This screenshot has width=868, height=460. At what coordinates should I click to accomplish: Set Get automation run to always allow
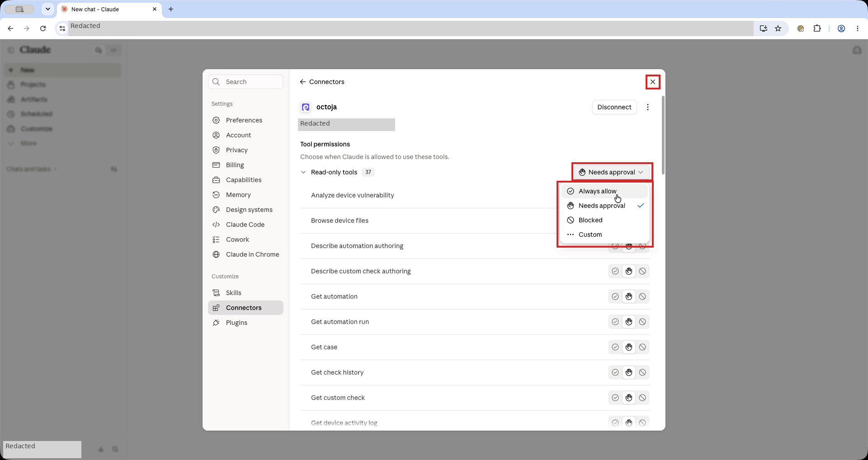(615, 322)
